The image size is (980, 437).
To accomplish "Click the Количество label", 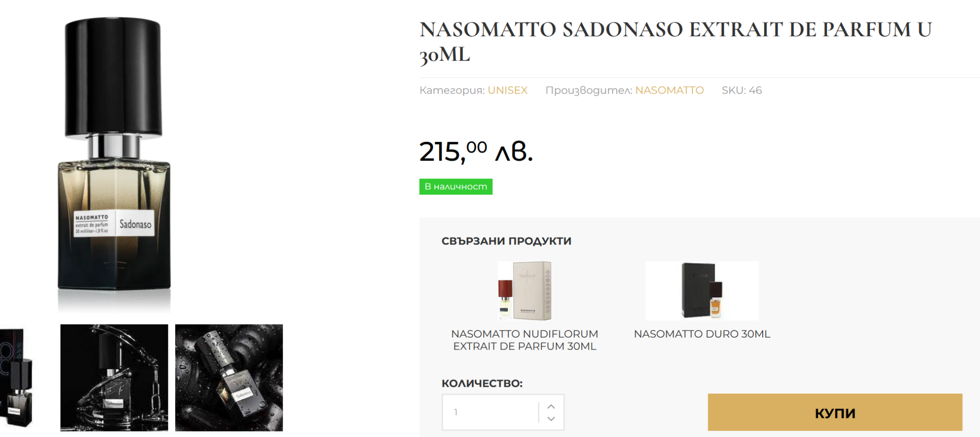I will [x=481, y=383].
